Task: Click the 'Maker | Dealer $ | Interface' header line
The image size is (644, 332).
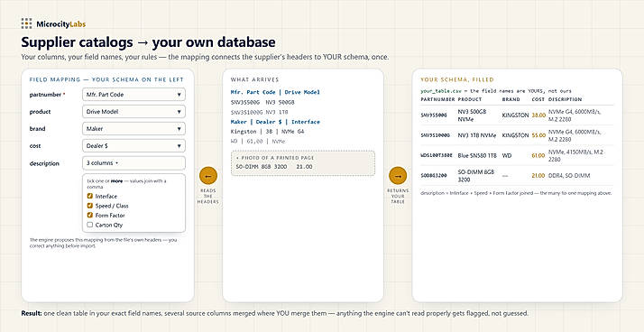Action: click(x=275, y=122)
